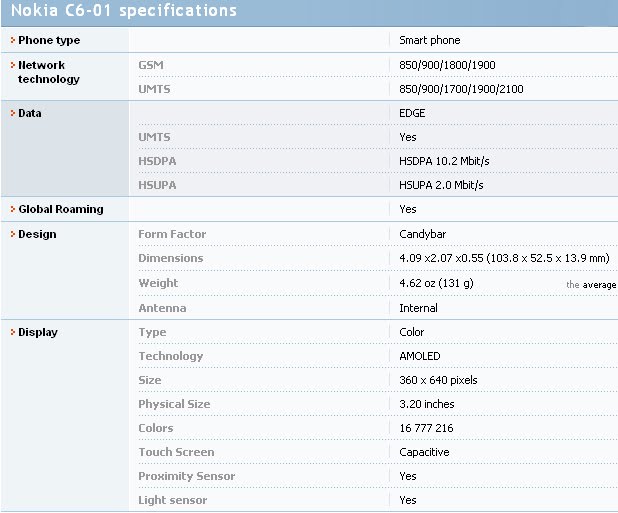Screen dimensions: 618x513
Task: Click the orange arrow next to Design
Action: 13,234
